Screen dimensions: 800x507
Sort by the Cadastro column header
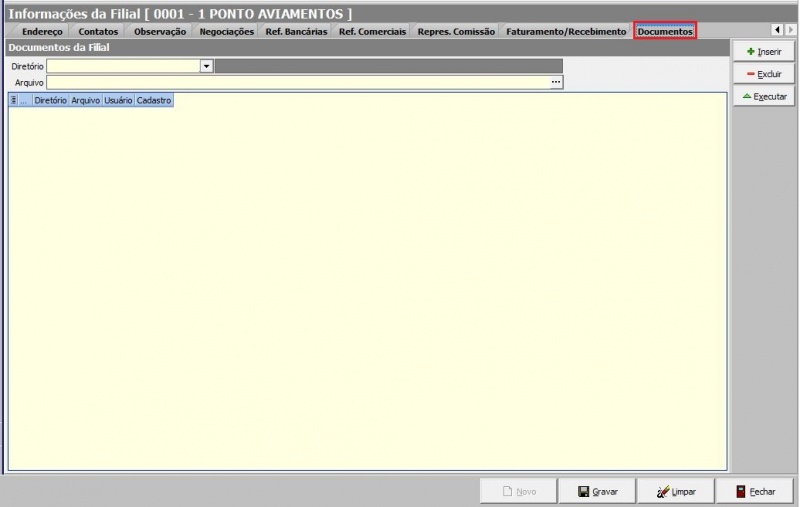(x=154, y=101)
